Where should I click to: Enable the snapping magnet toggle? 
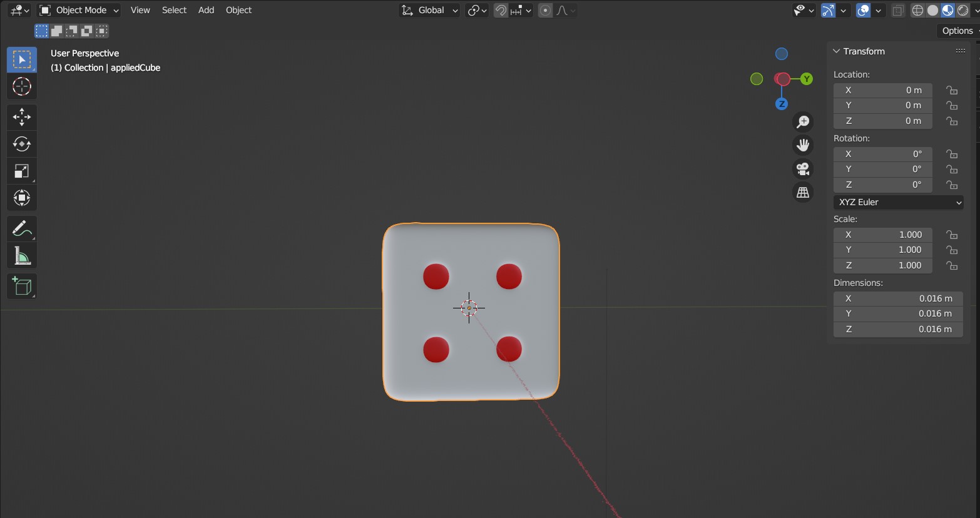pyautogui.click(x=500, y=10)
